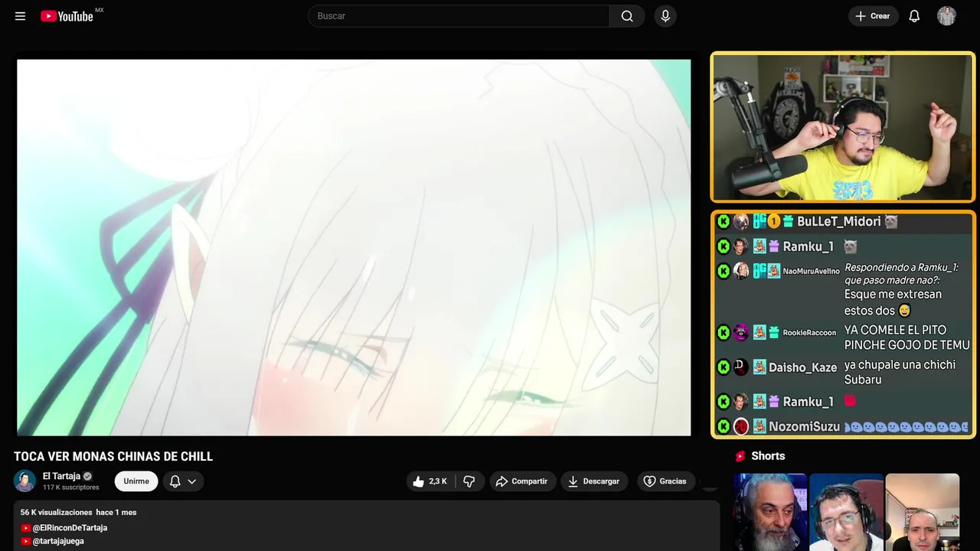Open the hamburger guide menu
980x551 pixels.
(x=20, y=16)
